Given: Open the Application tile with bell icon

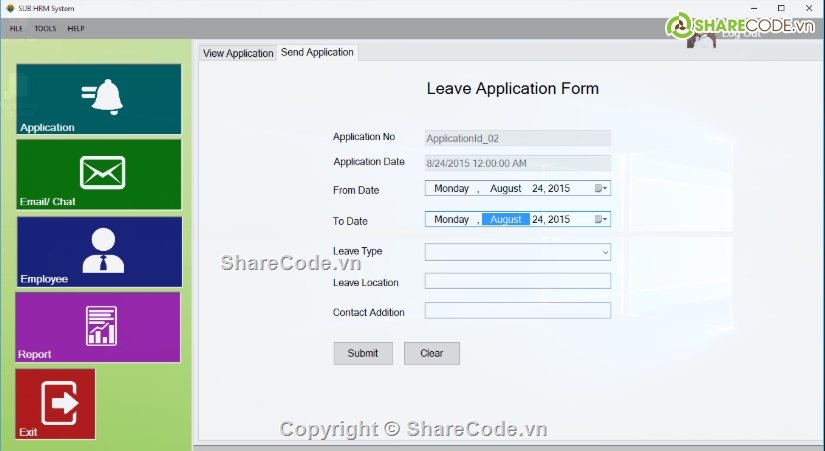Looking at the screenshot, I should coord(99,99).
